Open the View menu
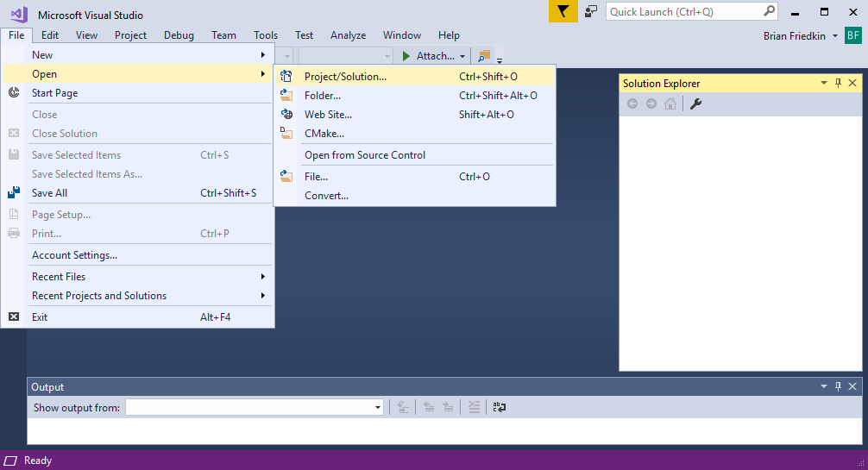This screenshot has height=470, width=868. point(86,34)
